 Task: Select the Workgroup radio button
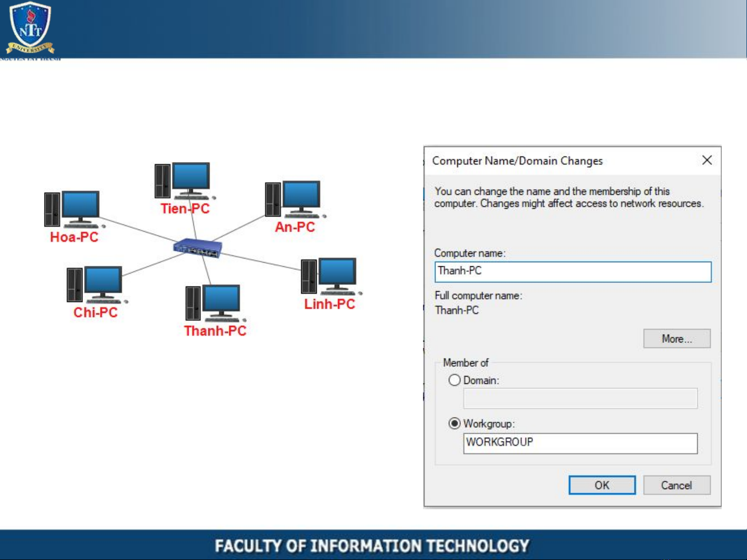pos(455,424)
